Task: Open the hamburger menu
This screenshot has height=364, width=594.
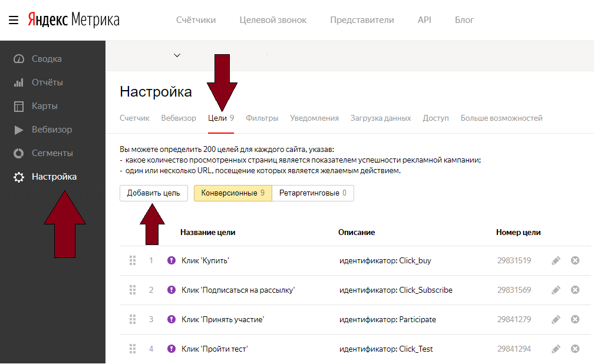Action: [x=14, y=20]
